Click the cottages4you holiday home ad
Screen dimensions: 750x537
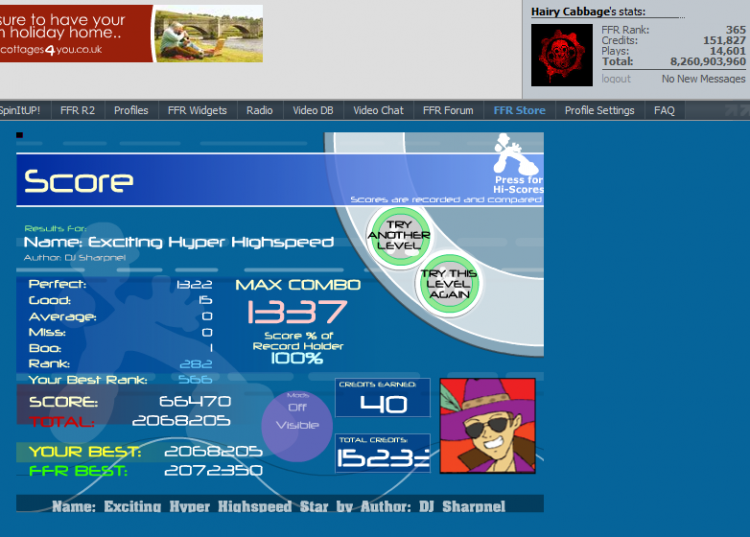click(x=131, y=33)
